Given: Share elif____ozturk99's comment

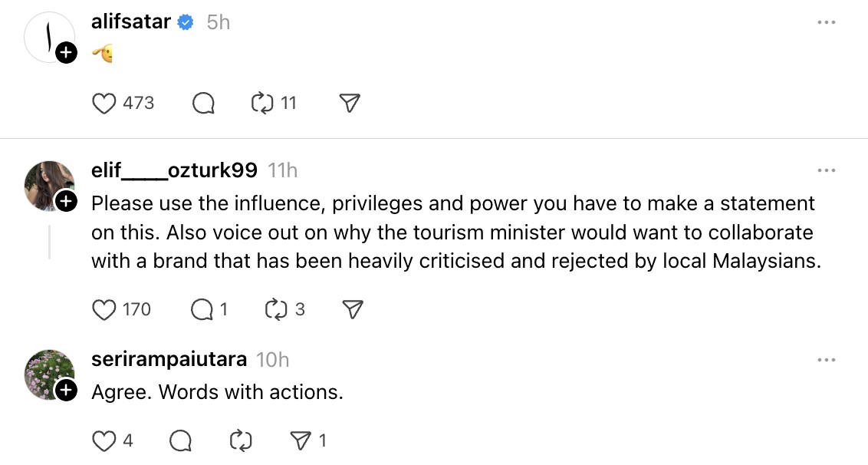Looking at the screenshot, I should coord(352,309).
